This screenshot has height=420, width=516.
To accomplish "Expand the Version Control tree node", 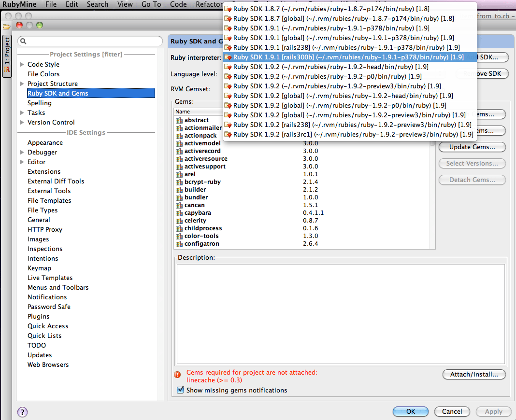I will coord(22,122).
